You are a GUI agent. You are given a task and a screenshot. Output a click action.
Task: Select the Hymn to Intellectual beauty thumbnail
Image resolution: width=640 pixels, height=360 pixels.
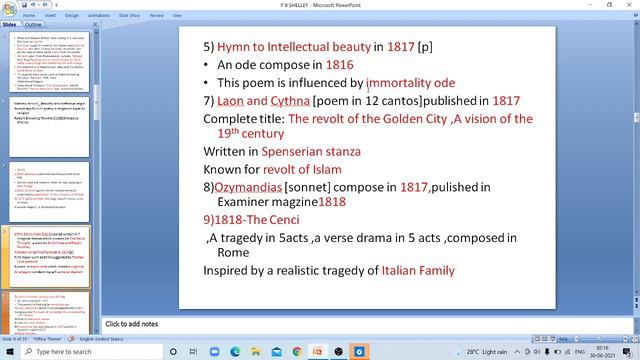coord(49,313)
